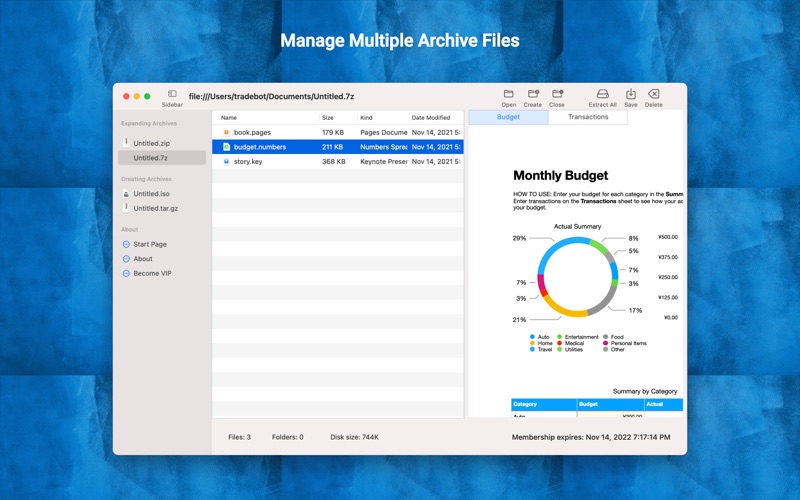Image resolution: width=800 pixels, height=500 pixels.
Task: Sort by the Kind column header
Action: (366, 117)
